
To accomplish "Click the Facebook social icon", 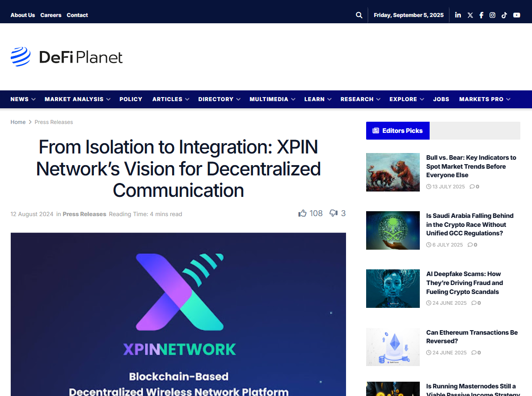I will point(481,15).
